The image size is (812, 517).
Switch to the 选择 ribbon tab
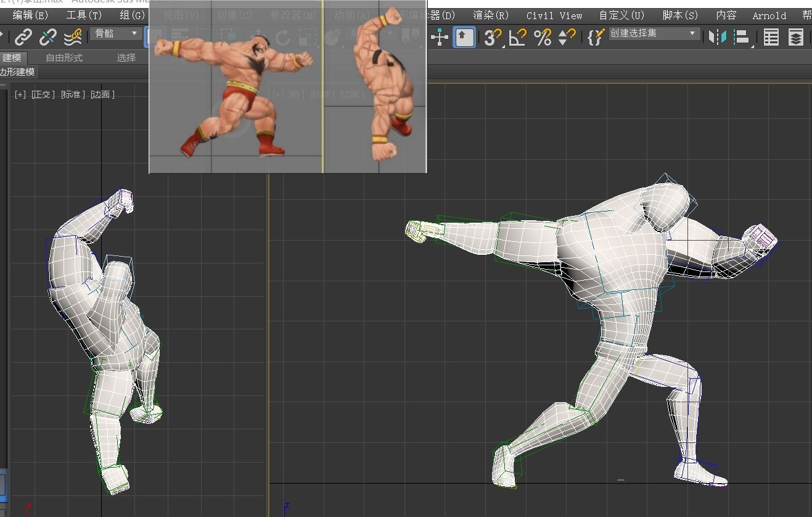pyautogui.click(x=126, y=57)
